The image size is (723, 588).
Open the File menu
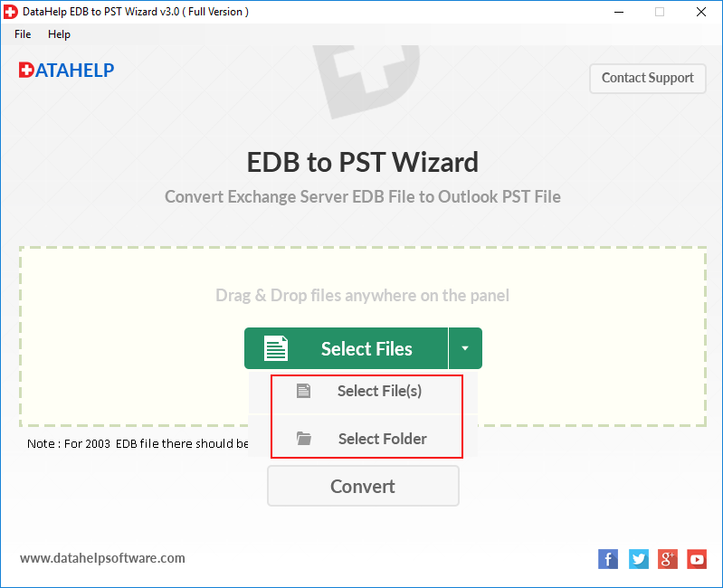tap(23, 34)
